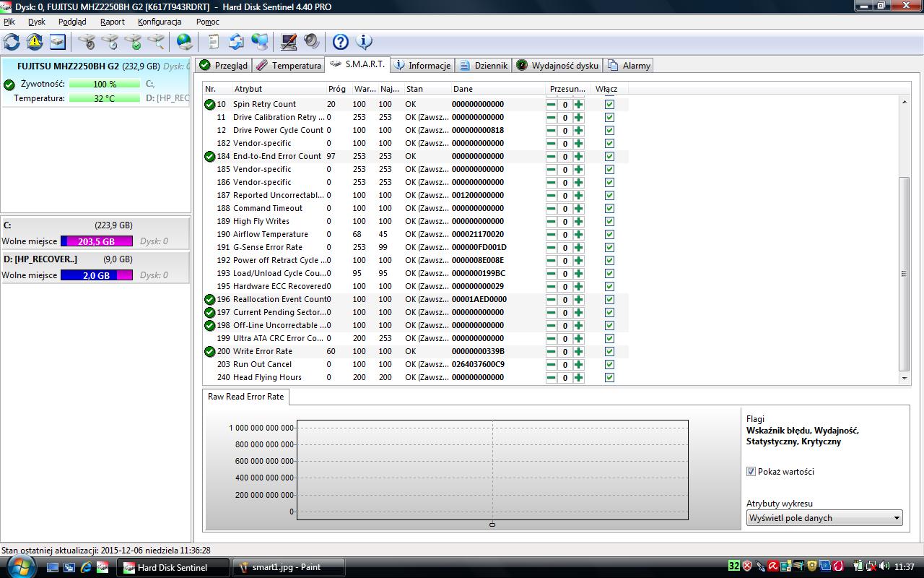Open the Konfiguracja menu
The image size is (924, 578).
pyautogui.click(x=160, y=22)
